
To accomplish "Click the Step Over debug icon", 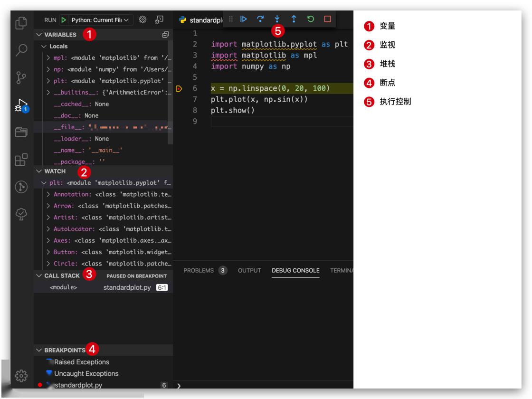I will click(260, 19).
